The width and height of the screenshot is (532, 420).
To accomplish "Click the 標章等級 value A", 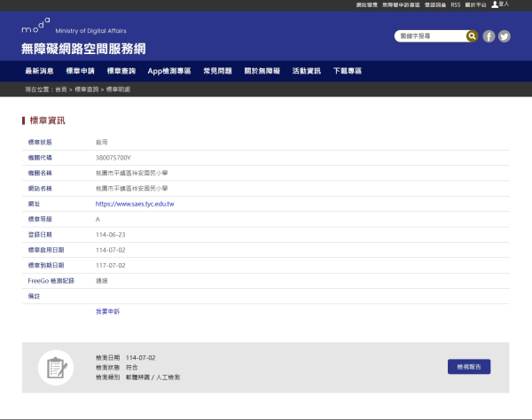I will 98,220.
